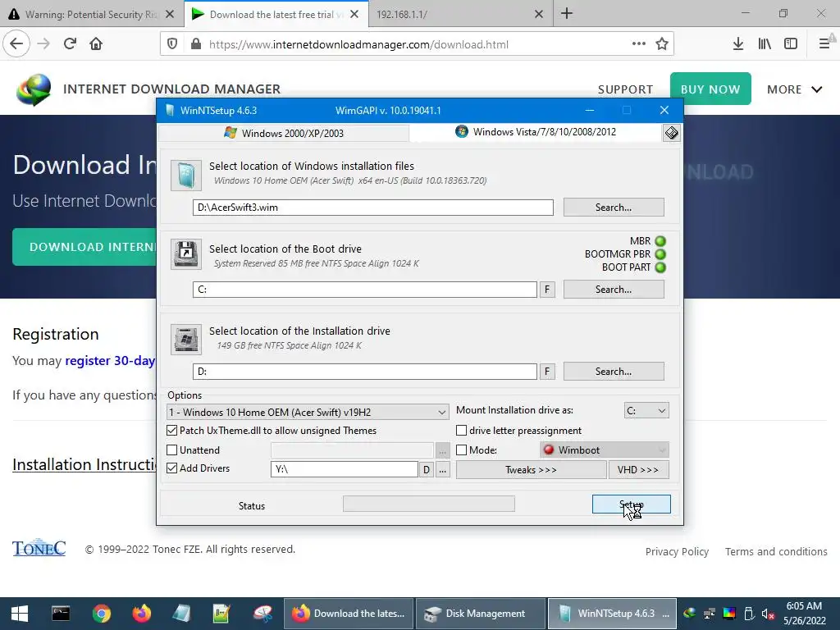Select Windows Vista/7/8/10/2008/2012 tab

(x=536, y=132)
